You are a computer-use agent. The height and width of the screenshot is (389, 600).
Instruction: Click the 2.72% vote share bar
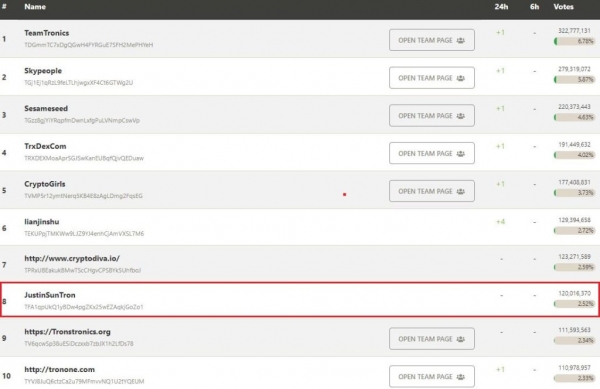click(574, 231)
